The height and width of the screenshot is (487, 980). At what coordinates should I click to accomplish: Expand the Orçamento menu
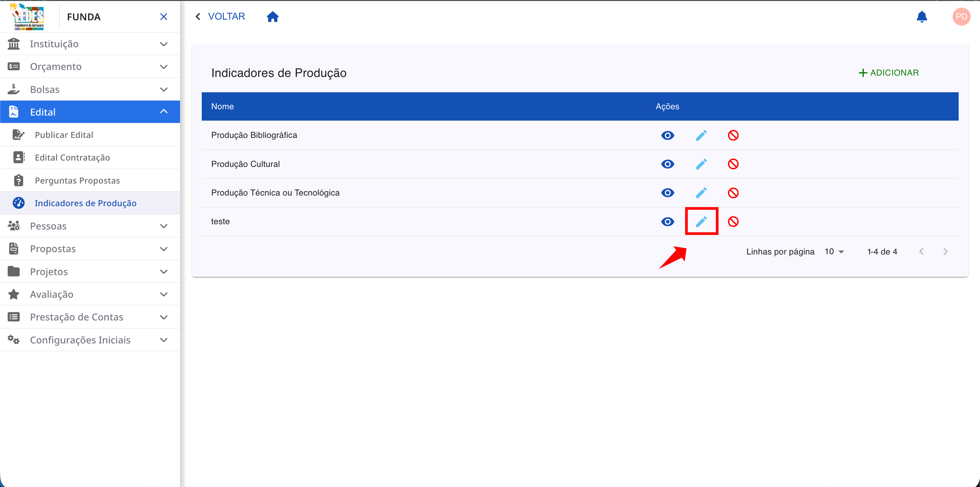point(90,67)
